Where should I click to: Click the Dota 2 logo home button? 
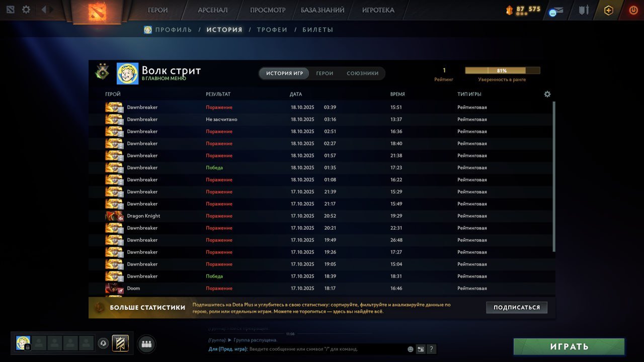click(97, 11)
